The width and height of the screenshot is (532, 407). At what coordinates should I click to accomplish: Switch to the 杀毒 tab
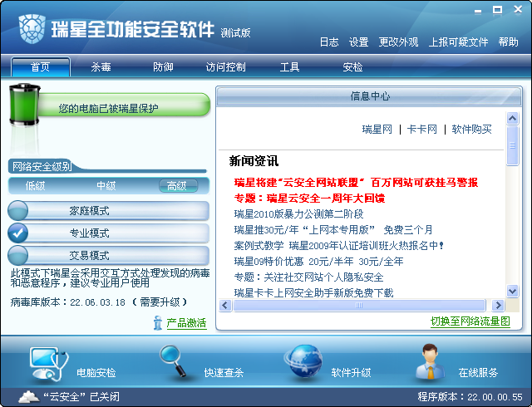(101, 66)
